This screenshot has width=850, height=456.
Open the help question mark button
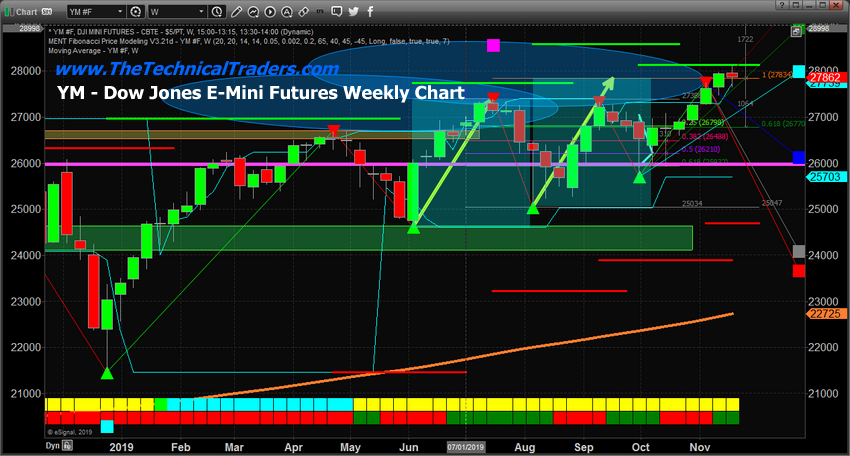(781, 5)
